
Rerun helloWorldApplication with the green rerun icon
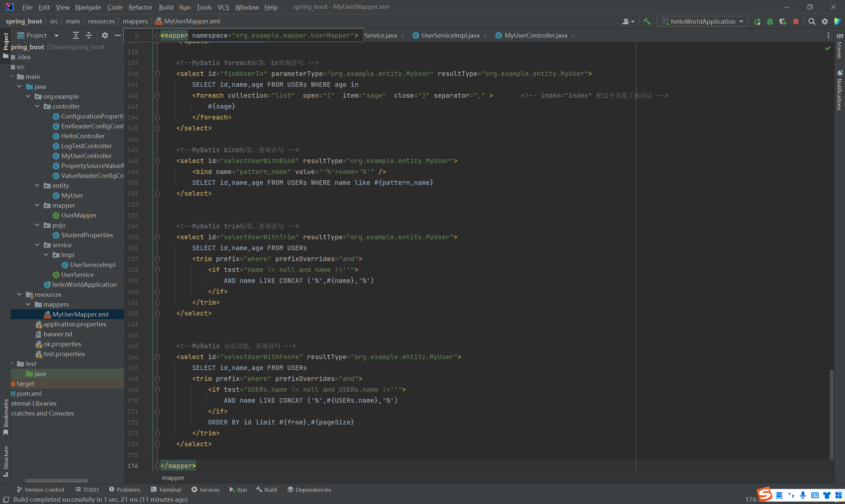[757, 22]
